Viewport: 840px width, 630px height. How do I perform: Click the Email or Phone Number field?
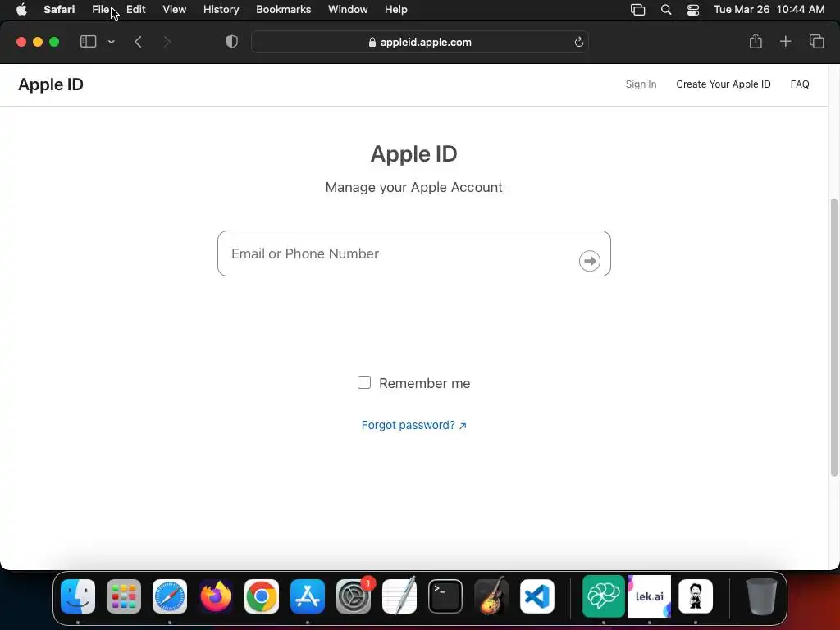[x=413, y=253]
